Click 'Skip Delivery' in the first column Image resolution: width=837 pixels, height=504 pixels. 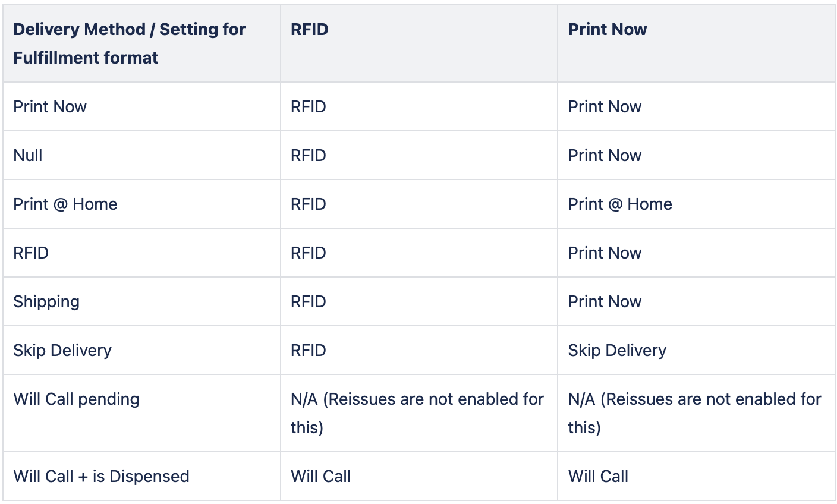[62, 350]
